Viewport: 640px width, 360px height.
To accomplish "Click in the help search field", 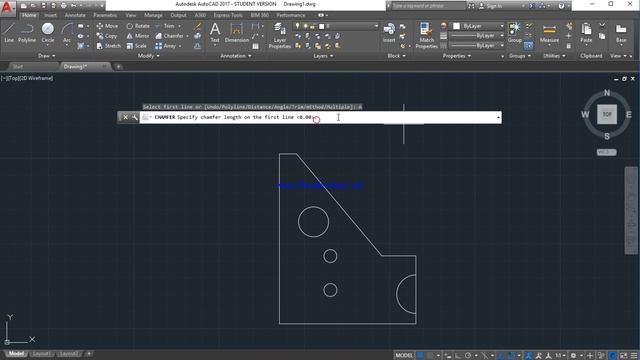I will [x=428, y=6].
